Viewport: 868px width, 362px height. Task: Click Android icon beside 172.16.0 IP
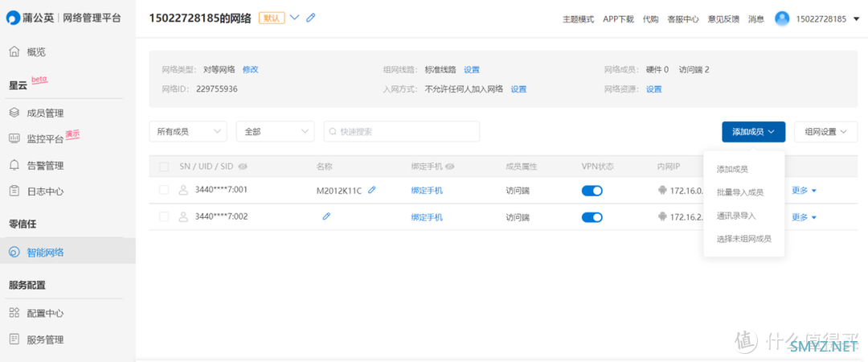pyautogui.click(x=661, y=191)
